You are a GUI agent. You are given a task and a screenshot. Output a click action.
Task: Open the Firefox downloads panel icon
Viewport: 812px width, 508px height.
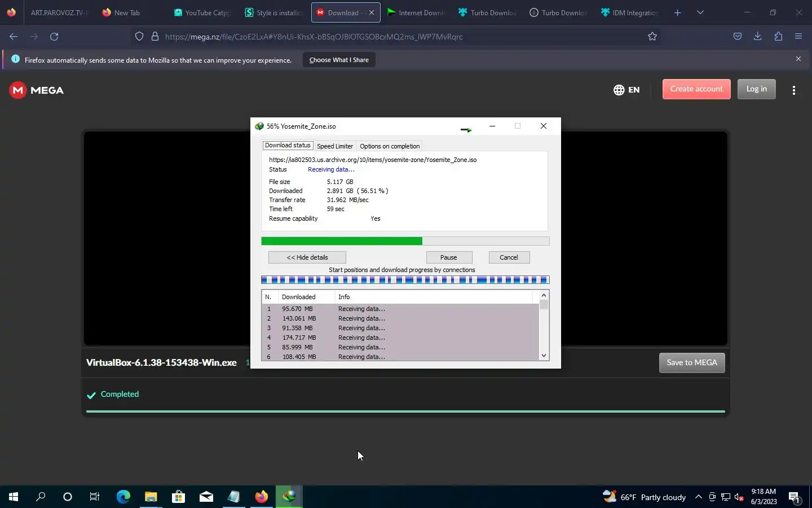coord(757,37)
